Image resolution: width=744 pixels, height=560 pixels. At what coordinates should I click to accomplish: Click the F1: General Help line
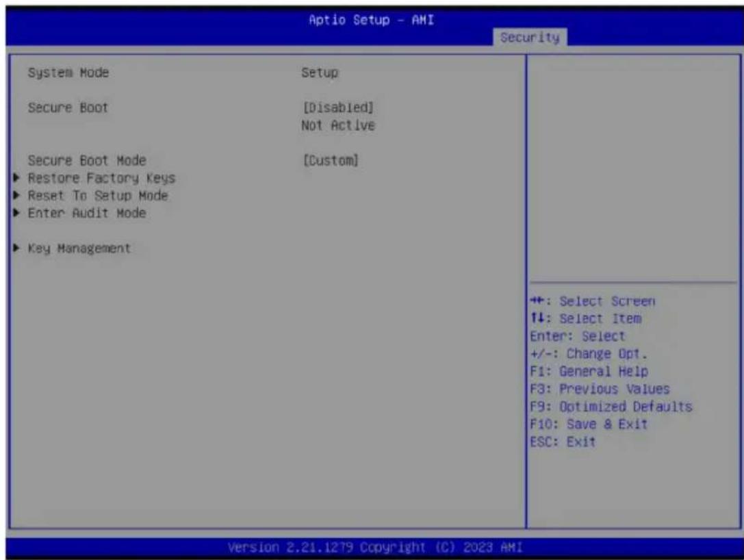(589, 372)
